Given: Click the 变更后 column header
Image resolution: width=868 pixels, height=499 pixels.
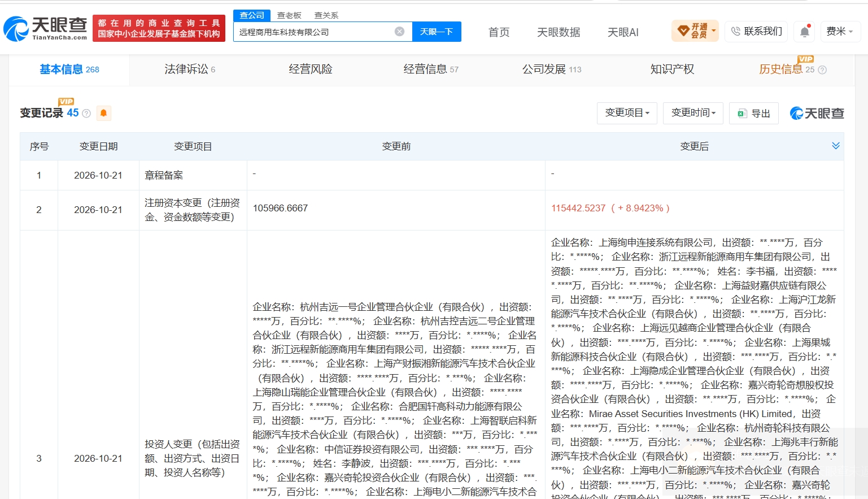Looking at the screenshot, I should (694, 146).
